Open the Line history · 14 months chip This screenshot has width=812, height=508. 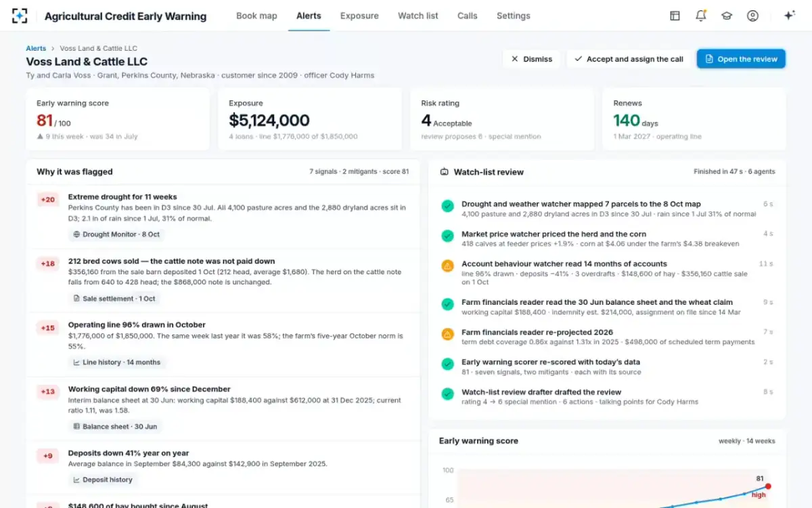pyautogui.click(x=117, y=362)
